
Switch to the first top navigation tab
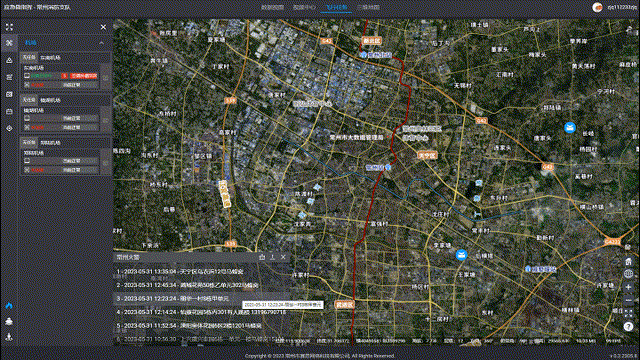click(x=272, y=7)
